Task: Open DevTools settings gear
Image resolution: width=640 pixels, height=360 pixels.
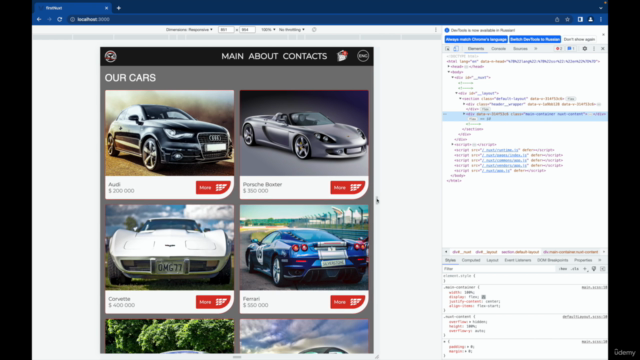Action: 584,49
